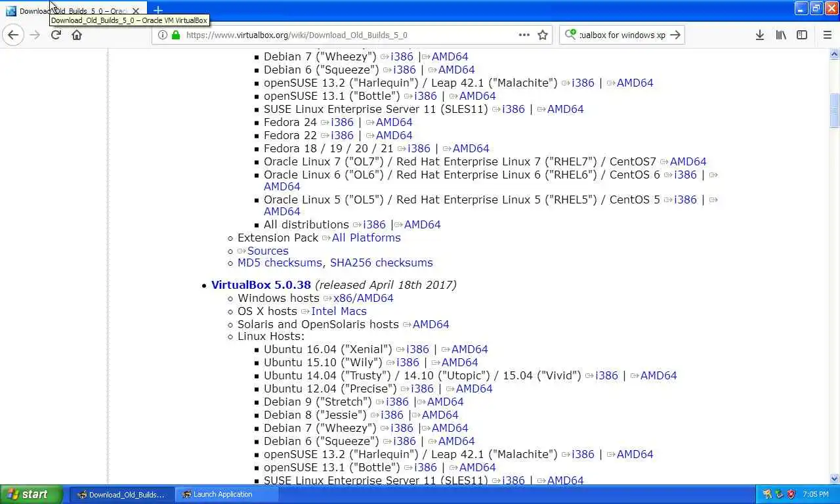Screen dimensions: 840x504
Task: Download Fedora 22 AMD64 package
Action: click(x=394, y=135)
